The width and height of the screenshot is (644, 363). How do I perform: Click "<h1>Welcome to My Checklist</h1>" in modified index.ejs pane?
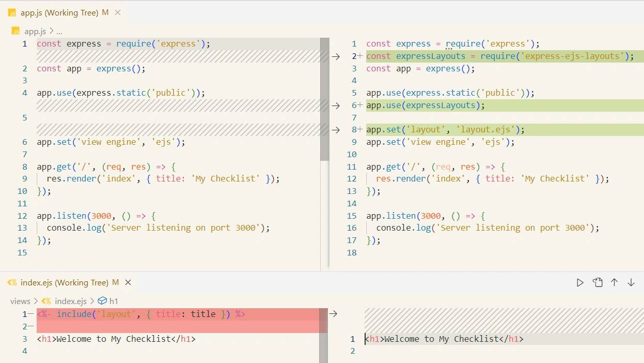(x=445, y=339)
